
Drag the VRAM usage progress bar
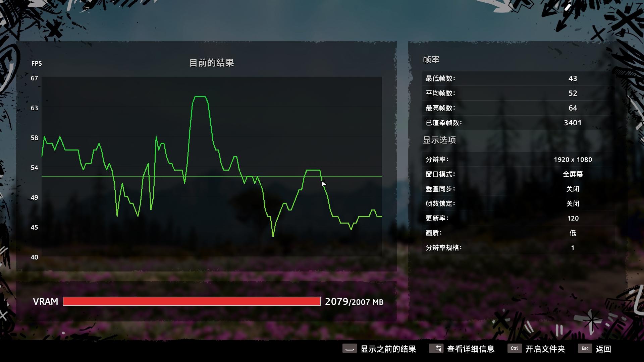192,301
